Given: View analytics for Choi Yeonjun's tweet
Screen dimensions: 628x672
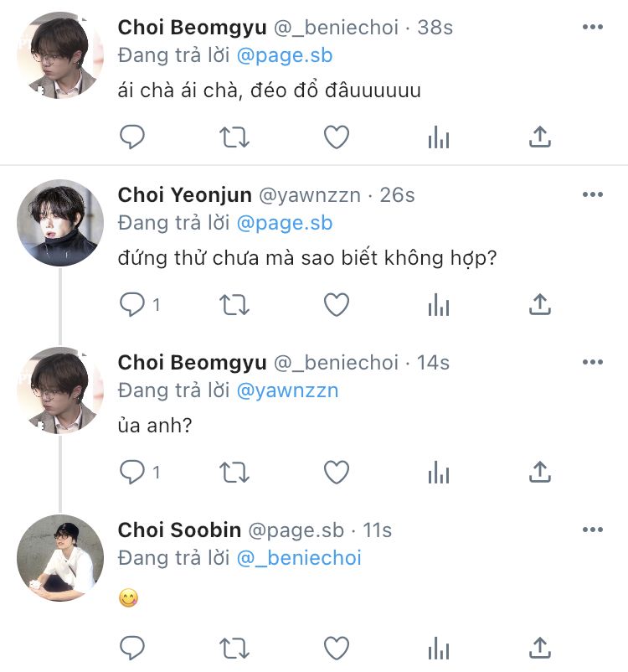Looking at the screenshot, I should click(x=438, y=305).
